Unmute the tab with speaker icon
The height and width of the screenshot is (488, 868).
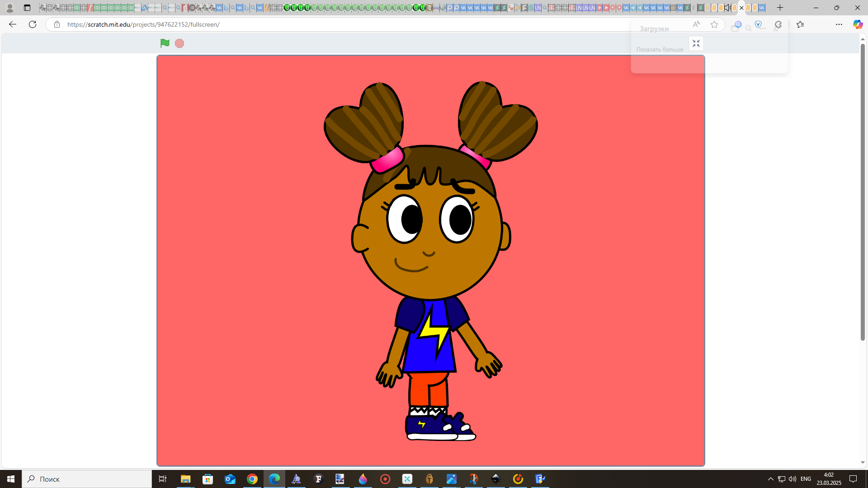[727, 8]
